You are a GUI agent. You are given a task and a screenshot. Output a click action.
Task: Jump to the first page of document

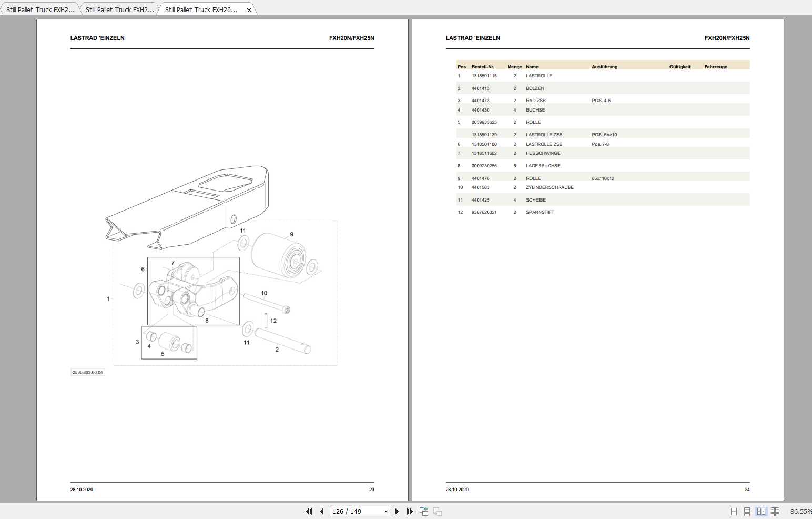[309, 511]
